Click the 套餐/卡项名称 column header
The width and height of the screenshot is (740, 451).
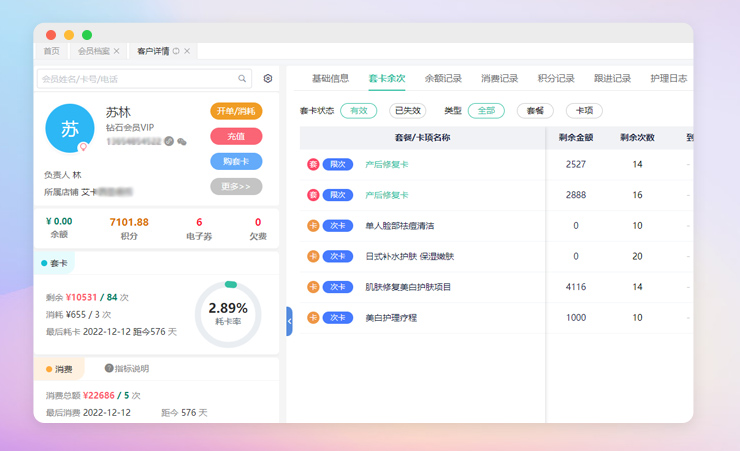tap(422, 138)
